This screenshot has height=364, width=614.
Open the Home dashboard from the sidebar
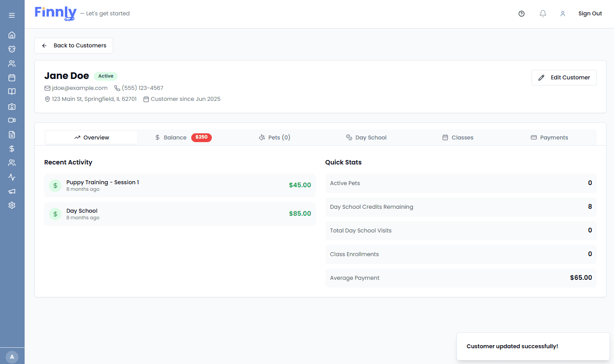tap(12, 35)
